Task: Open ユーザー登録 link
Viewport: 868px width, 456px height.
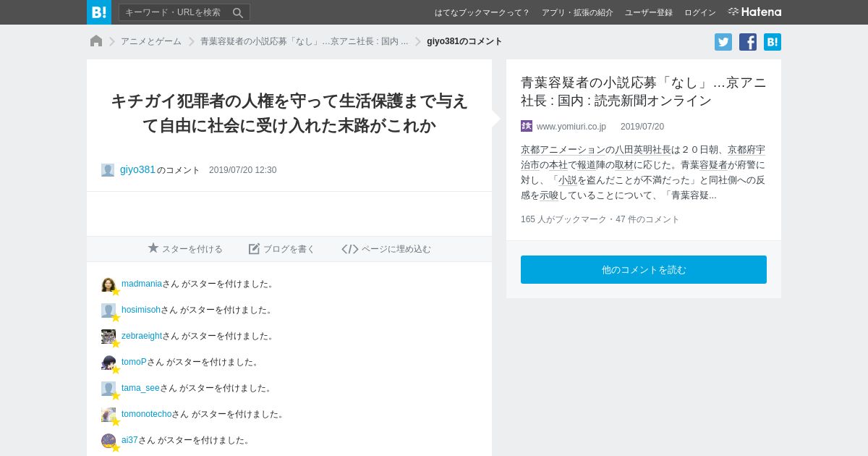Action: (x=649, y=12)
